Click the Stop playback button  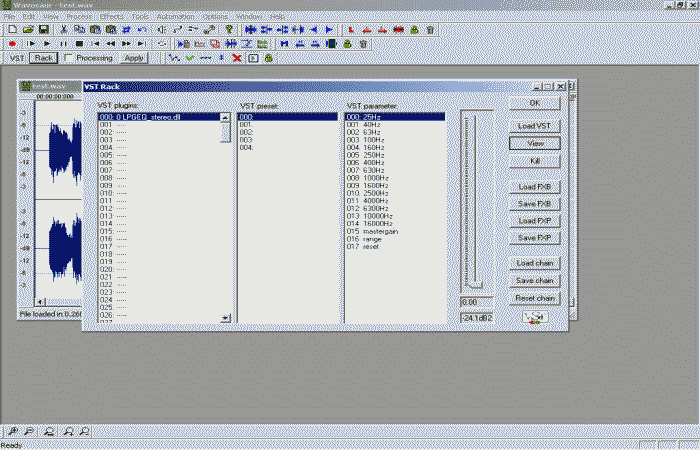80,44
